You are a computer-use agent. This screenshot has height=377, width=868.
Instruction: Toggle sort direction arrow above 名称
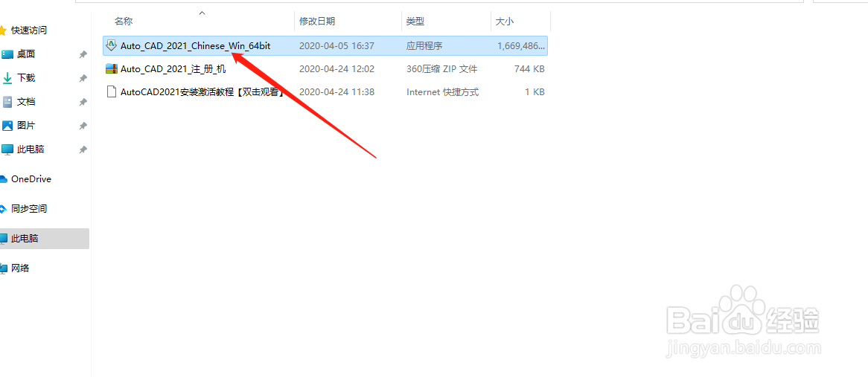(x=202, y=12)
